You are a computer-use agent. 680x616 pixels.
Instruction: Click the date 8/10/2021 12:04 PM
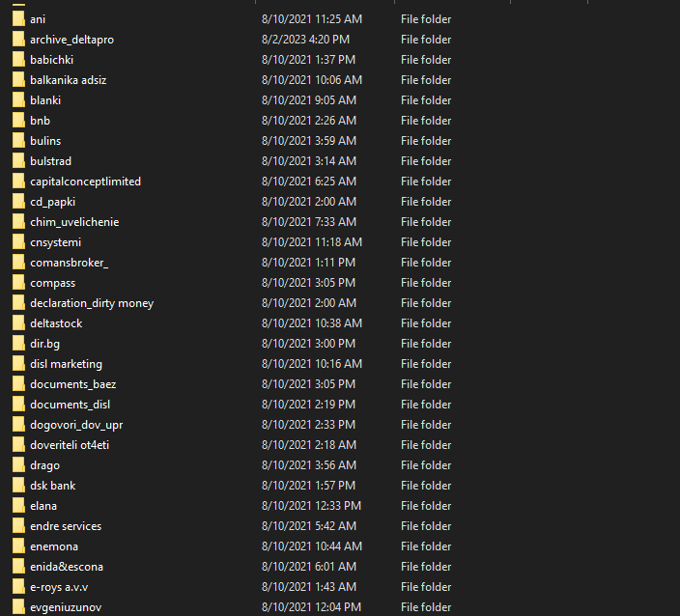[x=311, y=607]
